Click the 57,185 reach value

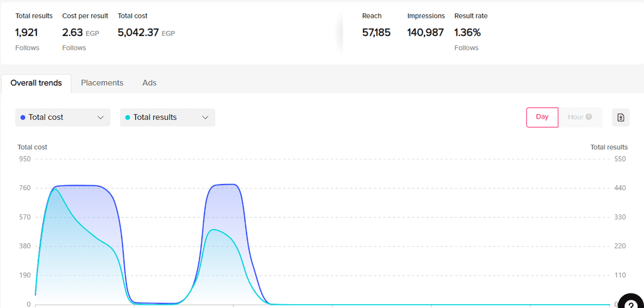[x=376, y=33]
